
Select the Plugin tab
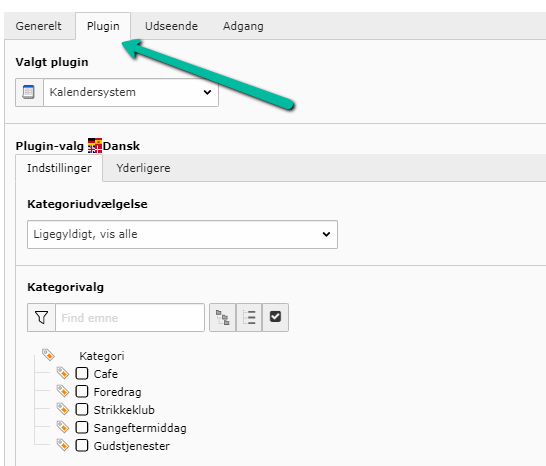[103, 26]
